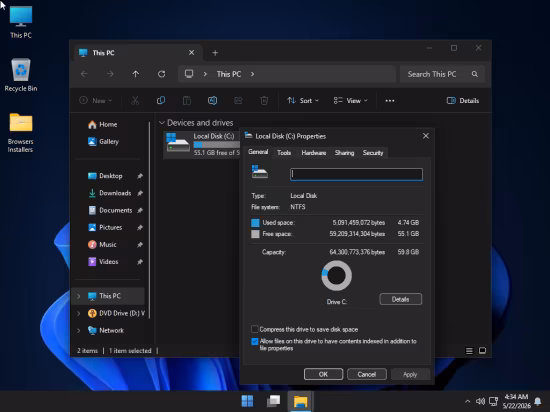This screenshot has height=412, width=550.
Task: Click the Search This PC box
Action: (x=442, y=74)
